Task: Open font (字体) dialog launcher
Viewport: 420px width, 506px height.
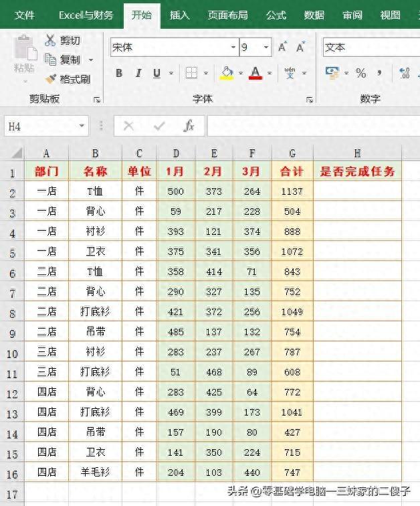Action: tap(310, 100)
